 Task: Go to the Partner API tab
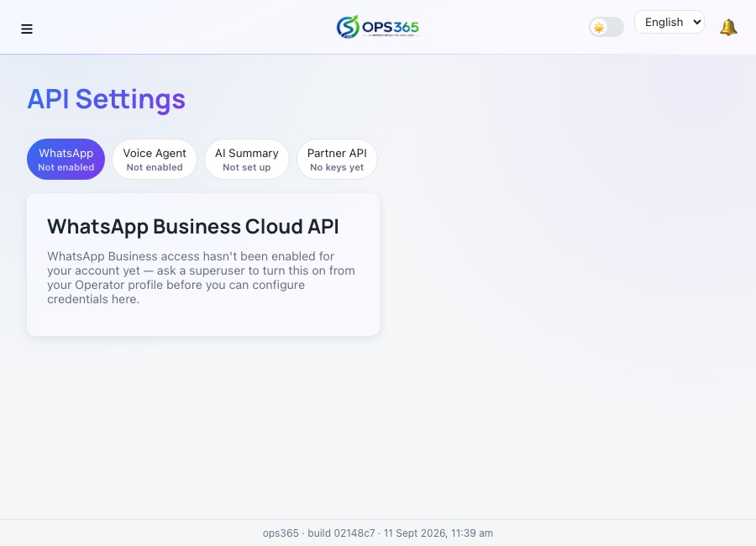(x=337, y=159)
